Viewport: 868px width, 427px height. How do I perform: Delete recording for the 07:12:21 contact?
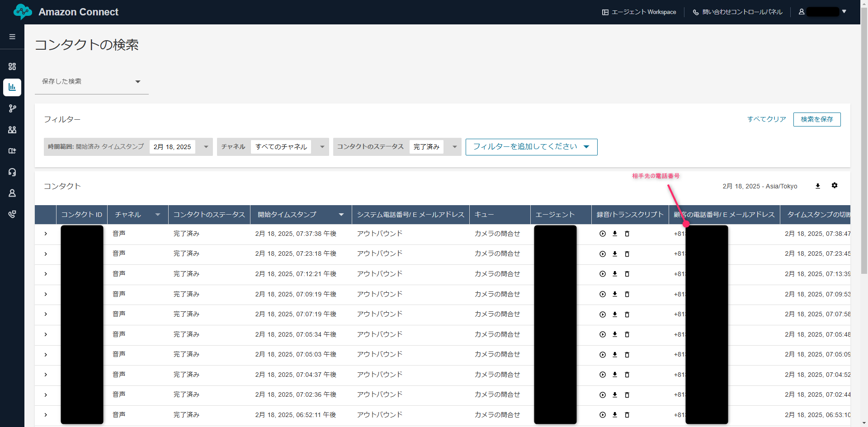(x=627, y=274)
